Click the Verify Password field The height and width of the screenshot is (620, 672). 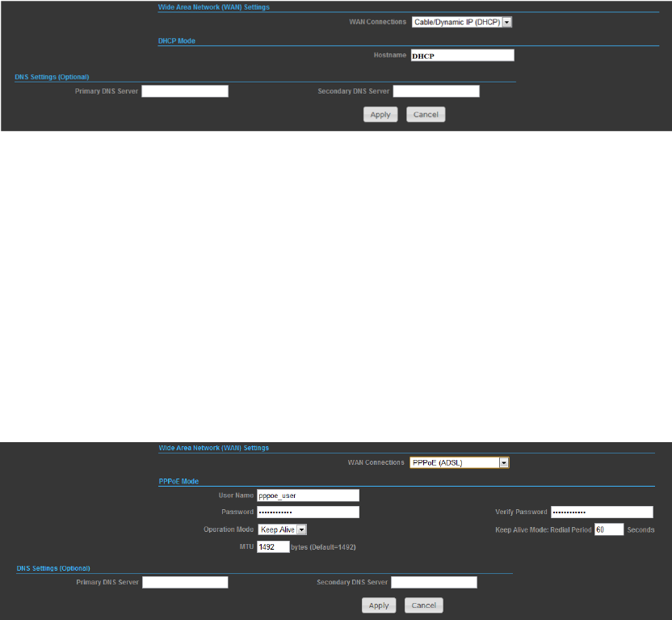(x=602, y=512)
